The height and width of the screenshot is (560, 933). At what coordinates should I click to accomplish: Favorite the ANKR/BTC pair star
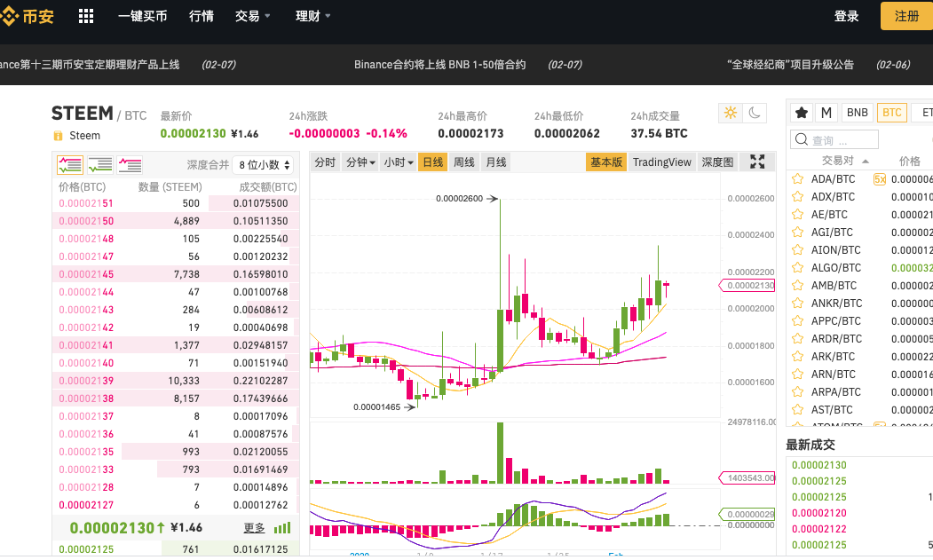point(797,304)
